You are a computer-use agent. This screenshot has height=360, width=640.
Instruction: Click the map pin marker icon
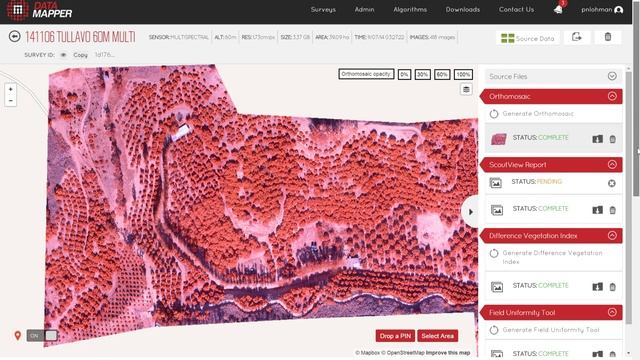point(18,336)
